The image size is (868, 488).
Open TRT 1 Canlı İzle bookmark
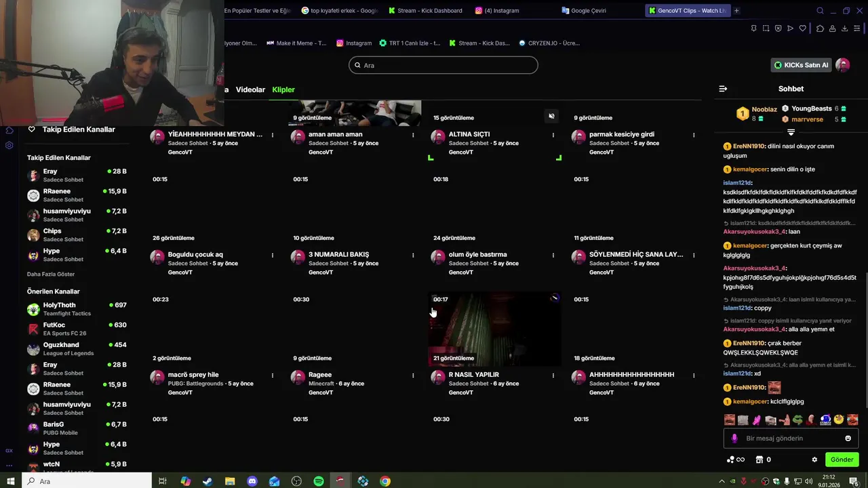[x=410, y=43]
